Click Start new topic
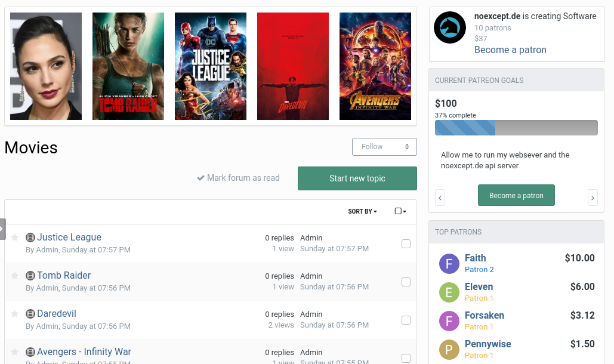 [x=357, y=178]
